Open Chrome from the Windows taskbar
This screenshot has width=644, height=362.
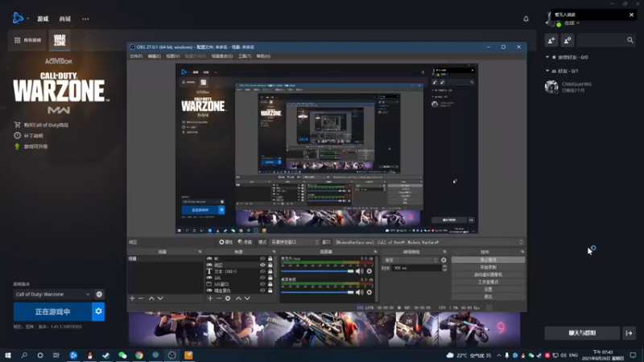point(139,355)
